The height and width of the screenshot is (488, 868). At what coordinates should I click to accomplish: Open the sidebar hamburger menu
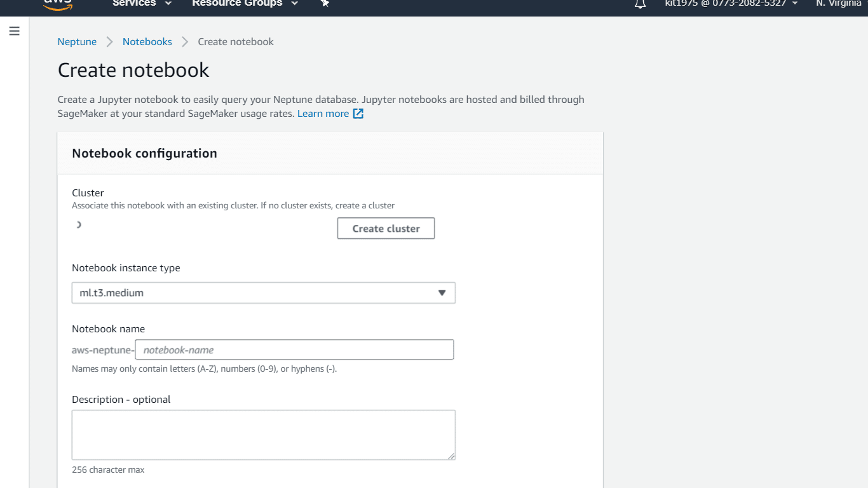(x=14, y=30)
